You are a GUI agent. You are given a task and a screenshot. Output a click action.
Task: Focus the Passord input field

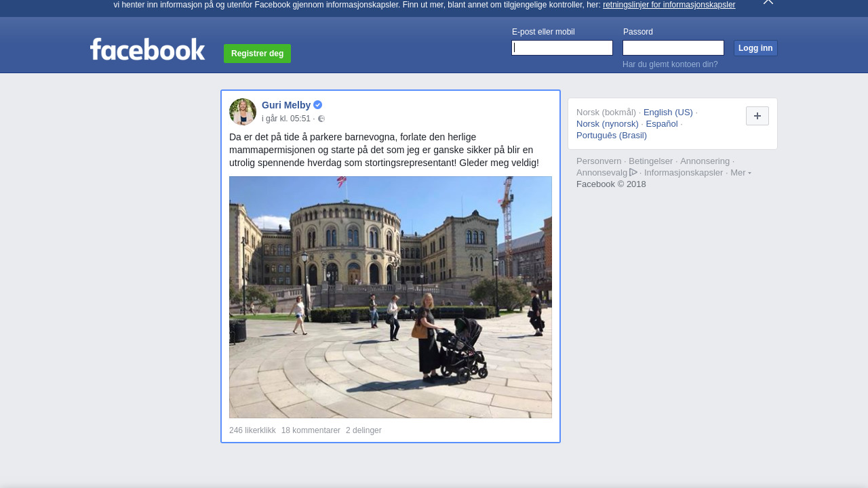[673, 47]
